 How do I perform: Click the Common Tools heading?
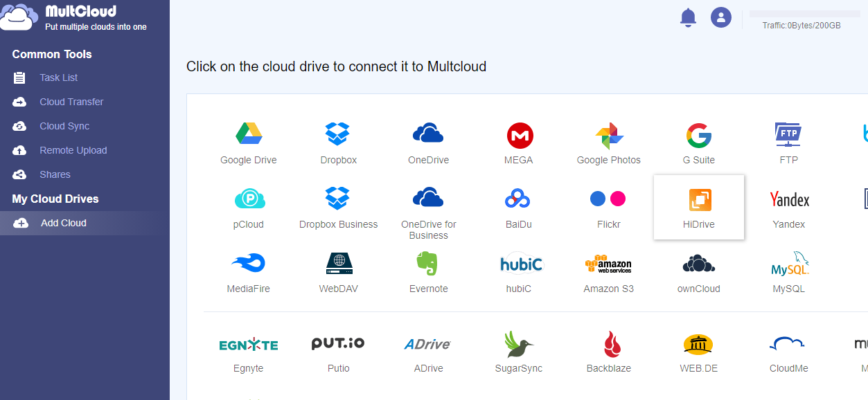point(52,54)
